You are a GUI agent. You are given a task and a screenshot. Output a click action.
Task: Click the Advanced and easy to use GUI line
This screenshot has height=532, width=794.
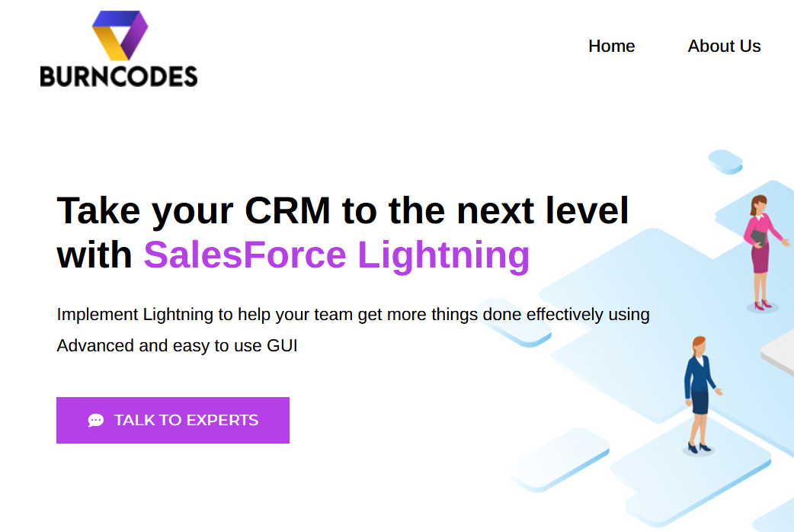(177, 345)
